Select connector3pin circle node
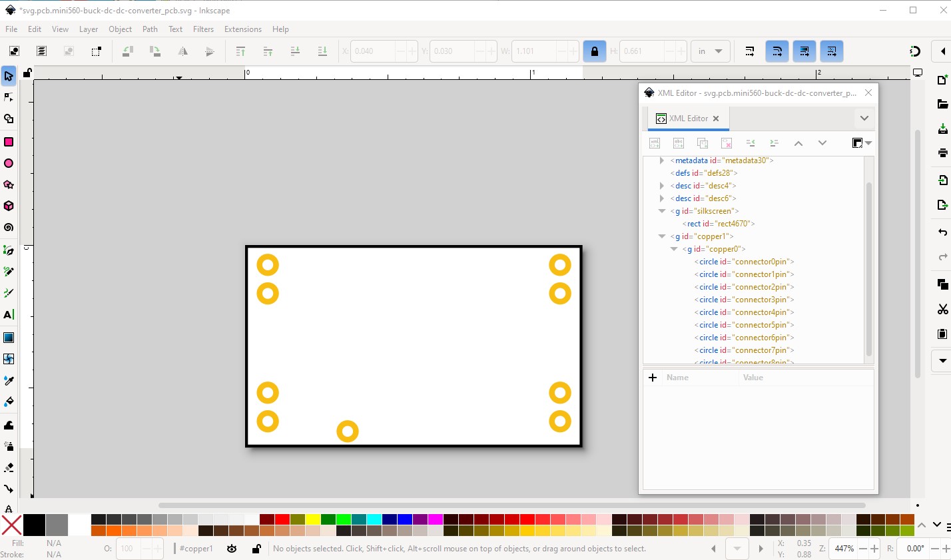Screen dimensions: 951x560 coord(744,300)
